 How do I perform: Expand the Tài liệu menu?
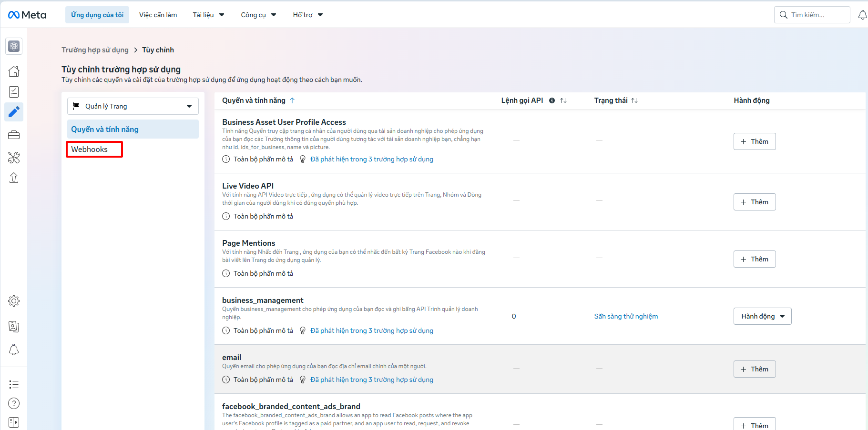(x=208, y=15)
